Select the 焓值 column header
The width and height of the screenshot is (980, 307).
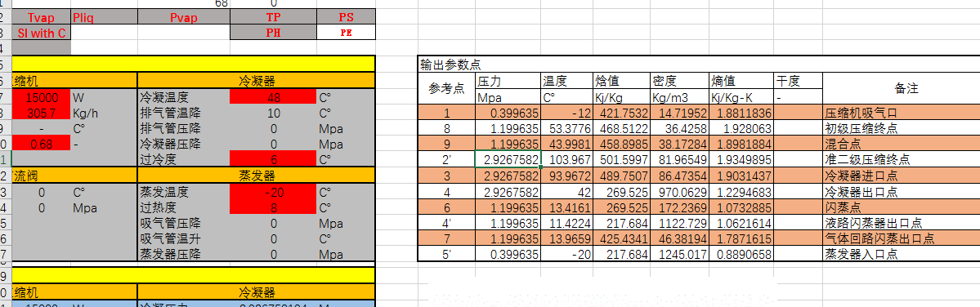[x=623, y=81]
